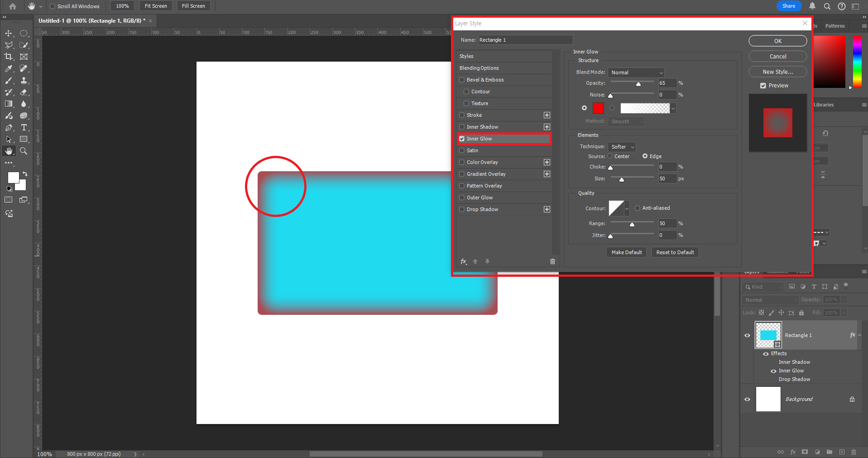Select the Zoom tool

click(24, 151)
